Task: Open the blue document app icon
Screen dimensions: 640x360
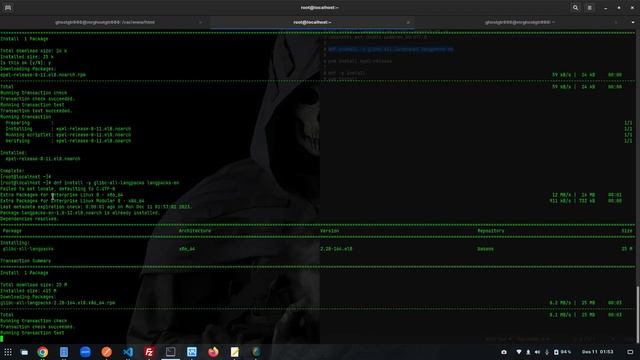Action: tap(64, 352)
